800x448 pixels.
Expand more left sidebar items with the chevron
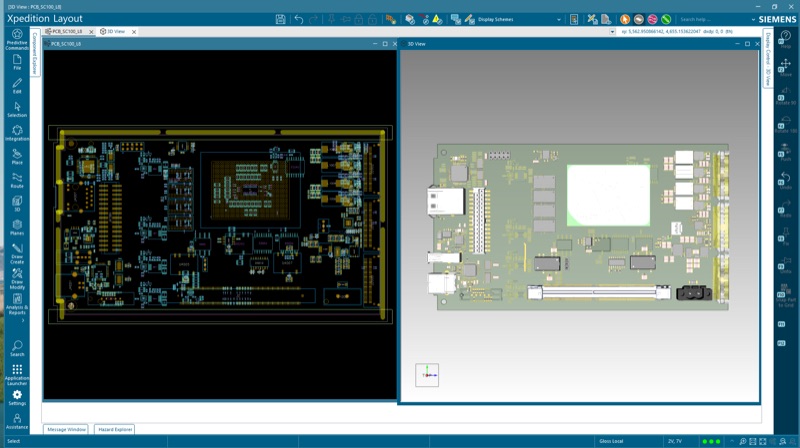tap(23, 320)
